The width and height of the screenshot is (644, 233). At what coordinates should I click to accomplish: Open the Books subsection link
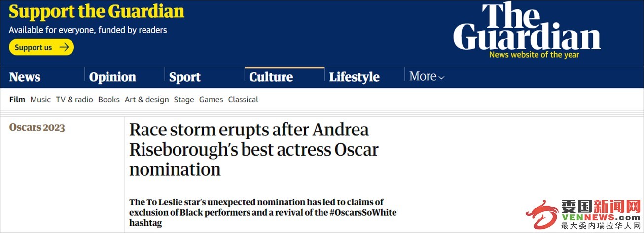point(109,100)
